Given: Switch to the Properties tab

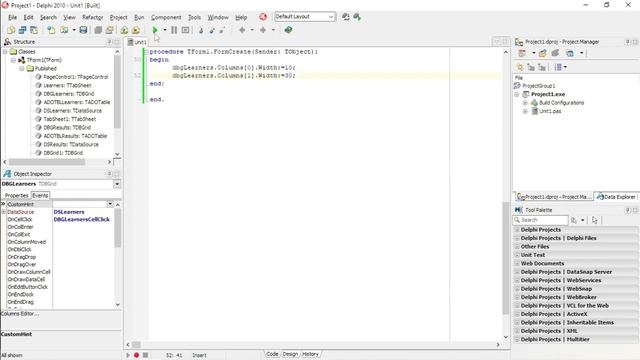Looking at the screenshot, I should click(16, 196).
